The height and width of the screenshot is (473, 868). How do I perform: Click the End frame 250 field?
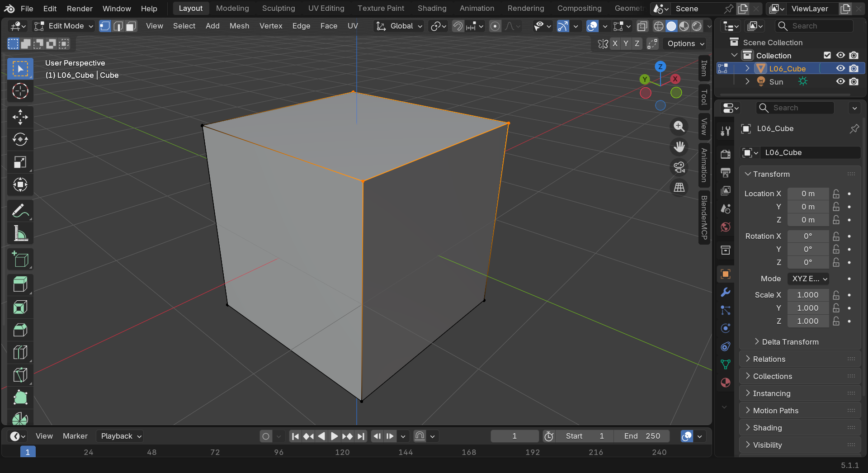coord(642,436)
